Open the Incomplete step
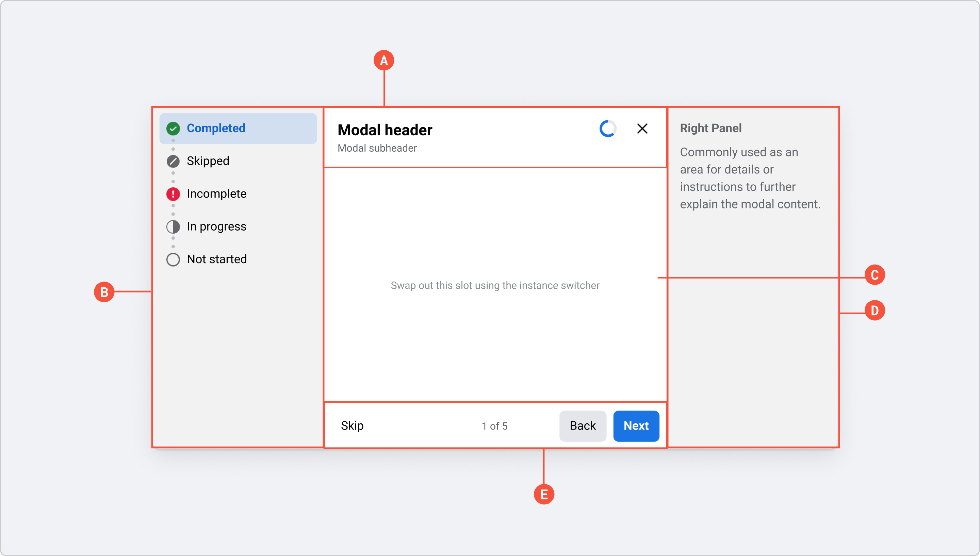 coord(216,194)
